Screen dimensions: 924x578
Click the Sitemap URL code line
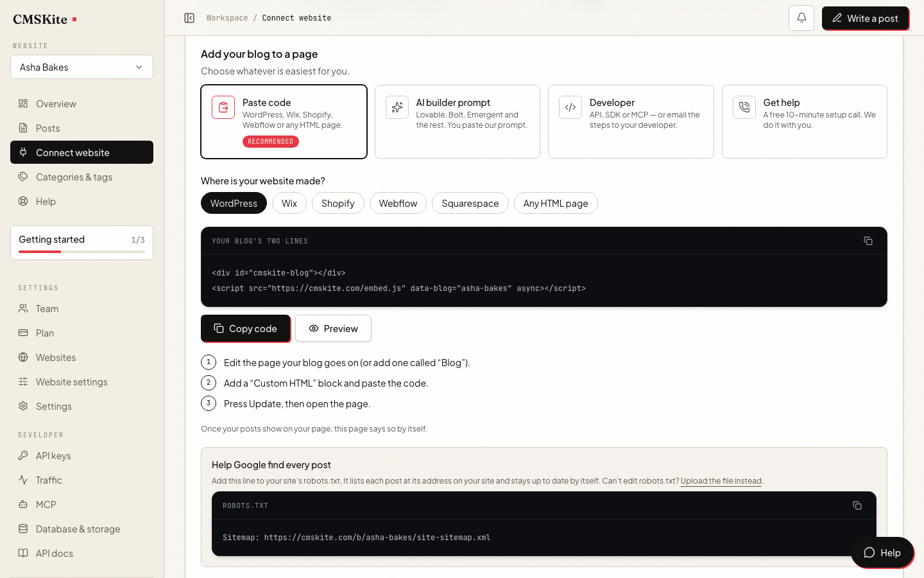coord(357,538)
